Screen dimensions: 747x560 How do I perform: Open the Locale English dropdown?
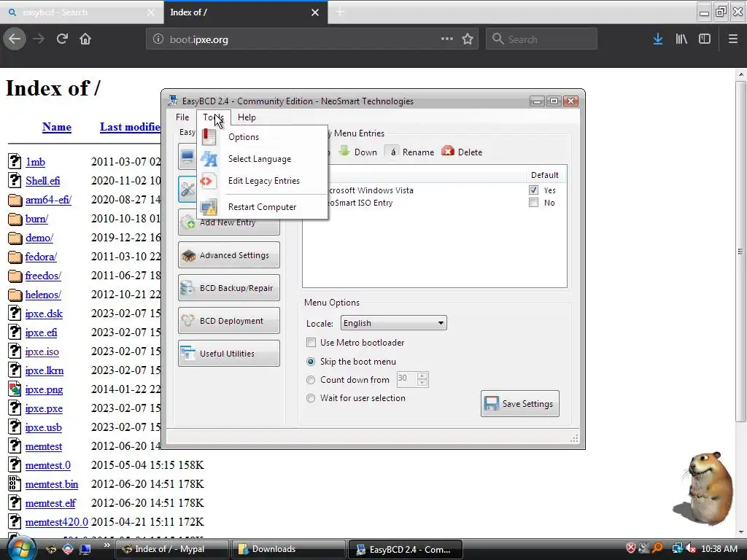[x=393, y=323]
